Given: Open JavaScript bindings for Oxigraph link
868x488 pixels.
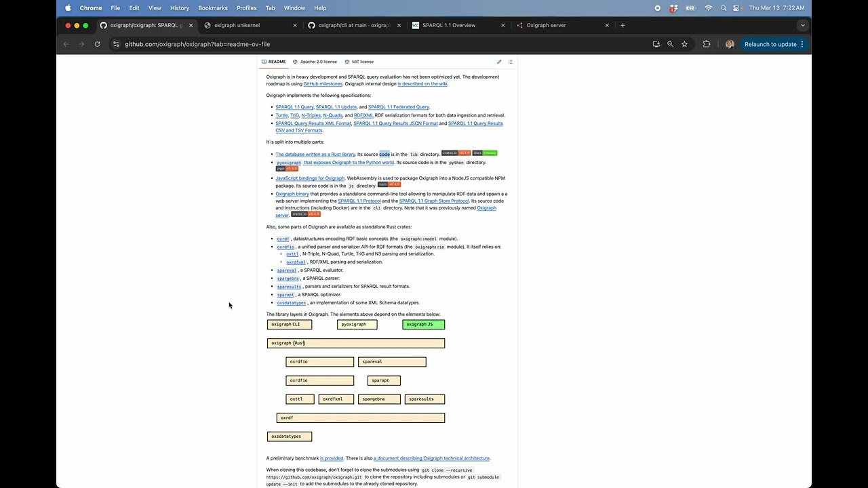Looking at the screenshot, I should (310, 178).
